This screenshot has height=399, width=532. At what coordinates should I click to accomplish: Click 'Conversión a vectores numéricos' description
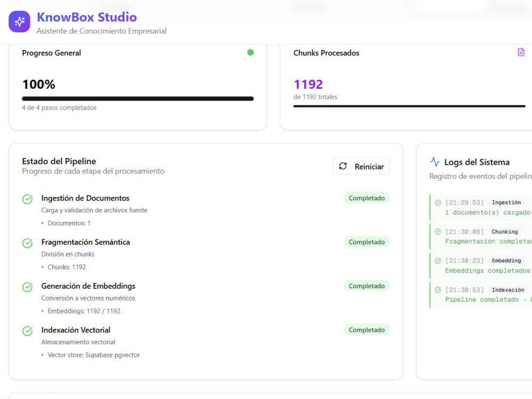point(88,298)
